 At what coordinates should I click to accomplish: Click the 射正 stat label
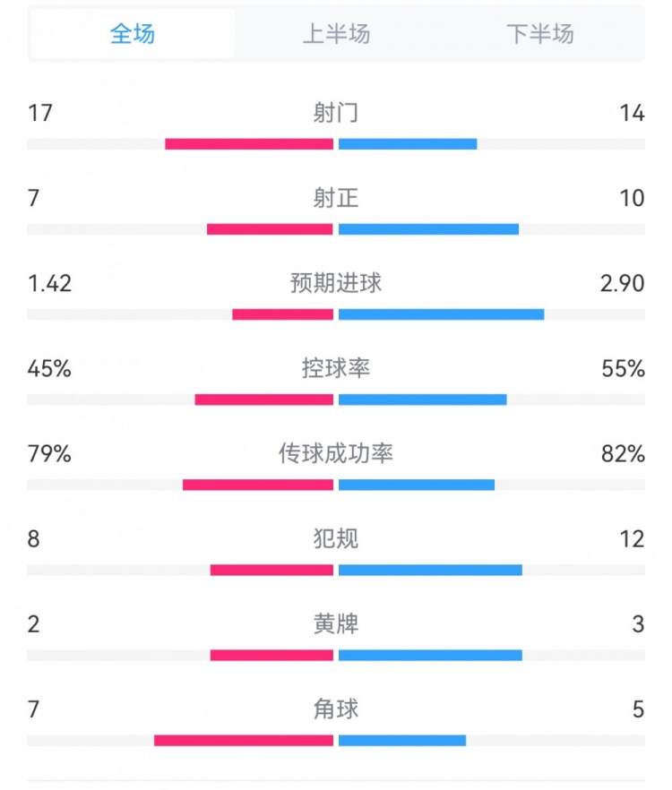point(336,198)
